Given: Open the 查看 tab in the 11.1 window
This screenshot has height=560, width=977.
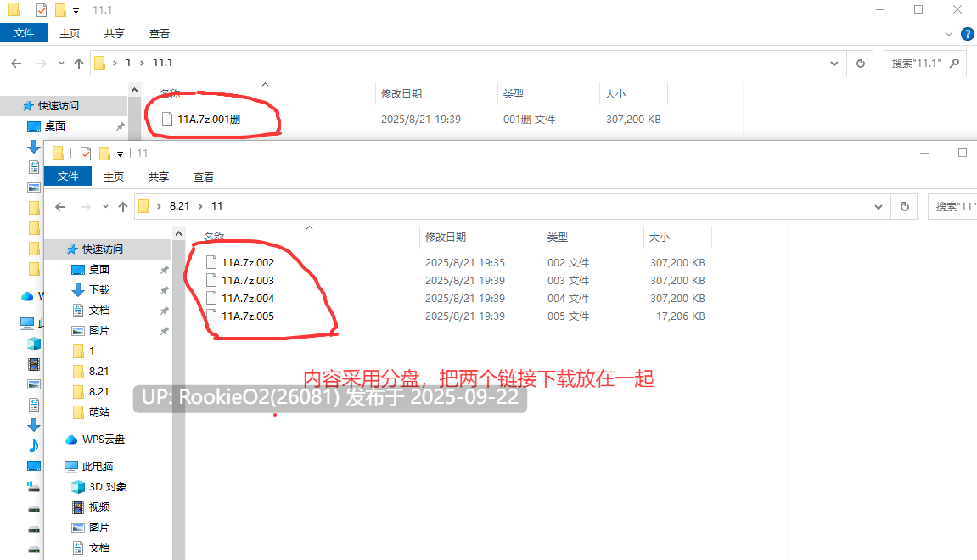Looking at the screenshot, I should click(x=159, y=34).
